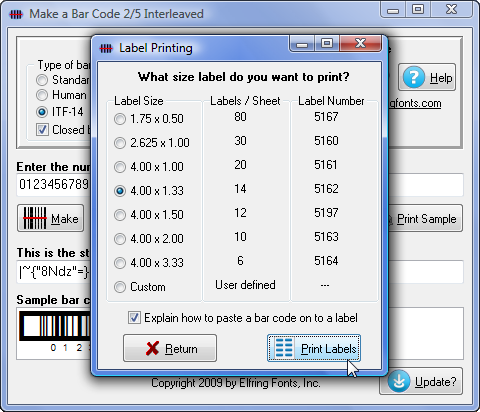The width and height of the screenshot is (480, 412).
Task: Click the Make button in main window
Action: click(50, 218)
